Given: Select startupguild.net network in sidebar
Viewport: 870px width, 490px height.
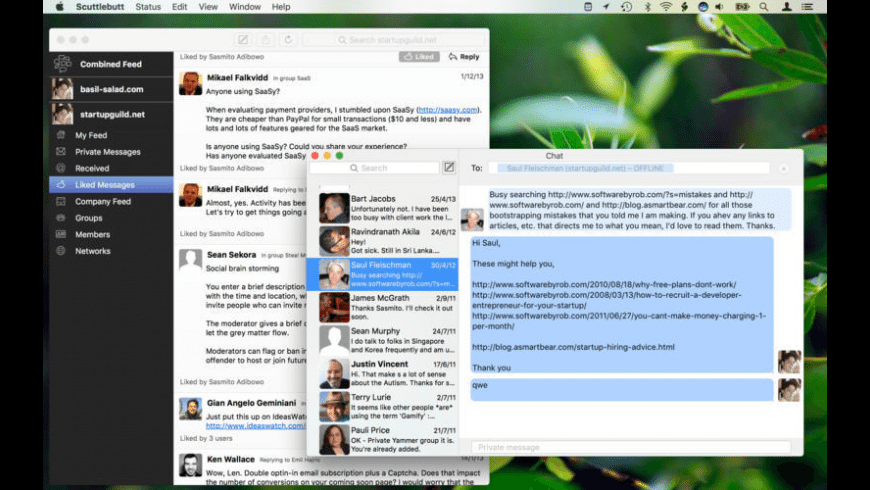Looking at the screenshot, I should tap(111, 114).
